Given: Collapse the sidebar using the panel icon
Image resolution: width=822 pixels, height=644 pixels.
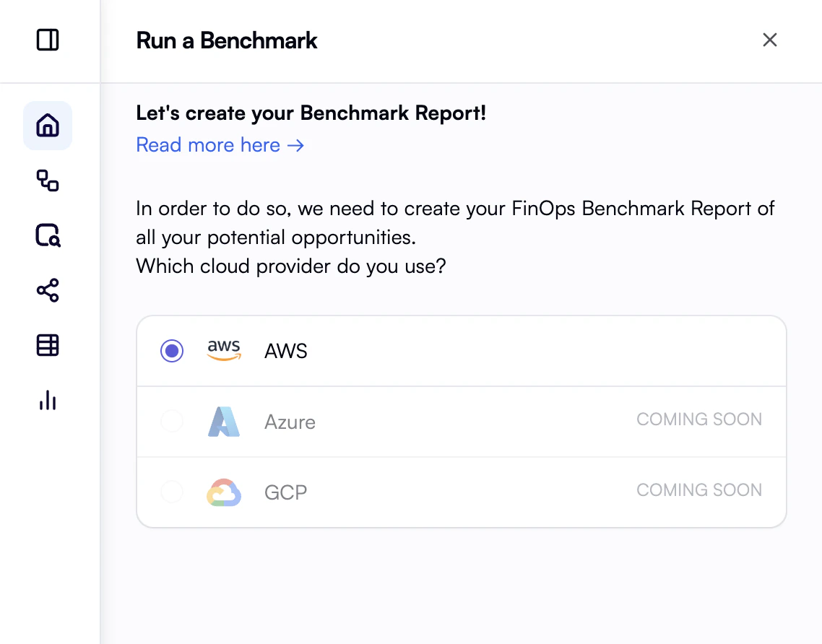Looking at the screenshot, I should (x=48, y=40).
